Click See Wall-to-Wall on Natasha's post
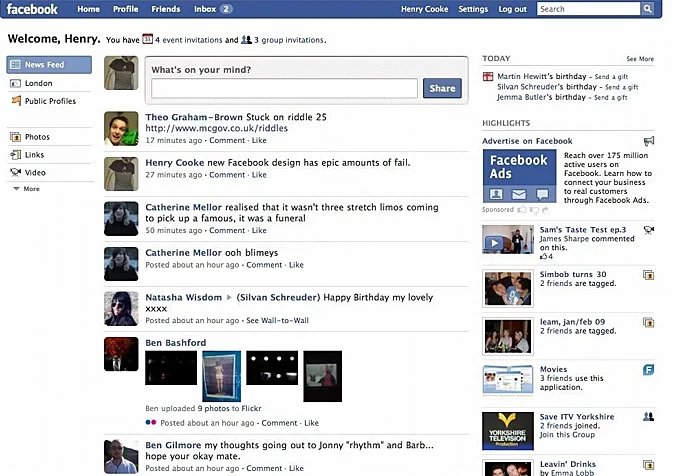The width and height of the screenshot is (680, 476). 278,321
